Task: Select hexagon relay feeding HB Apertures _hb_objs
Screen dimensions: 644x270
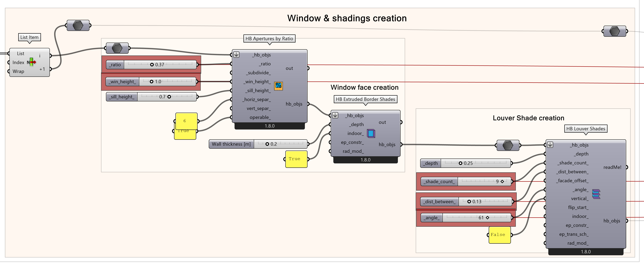Action: pyautogui.click(x=117, y=48)
